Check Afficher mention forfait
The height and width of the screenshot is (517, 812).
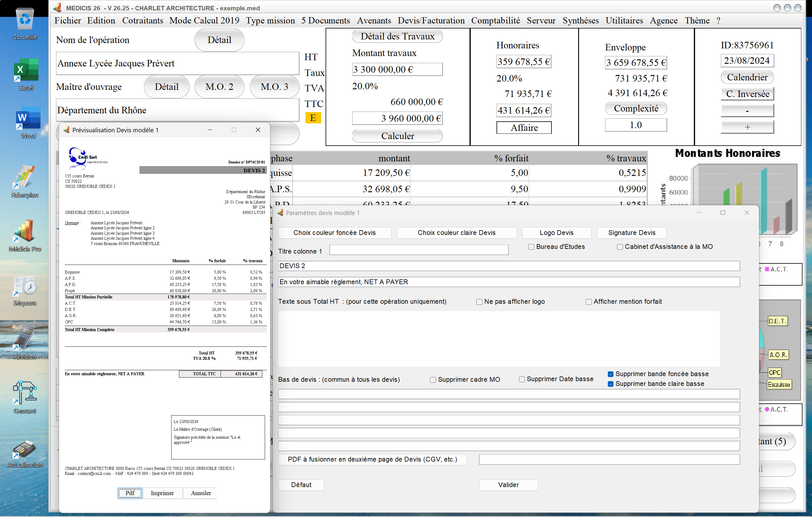(589, 302)
